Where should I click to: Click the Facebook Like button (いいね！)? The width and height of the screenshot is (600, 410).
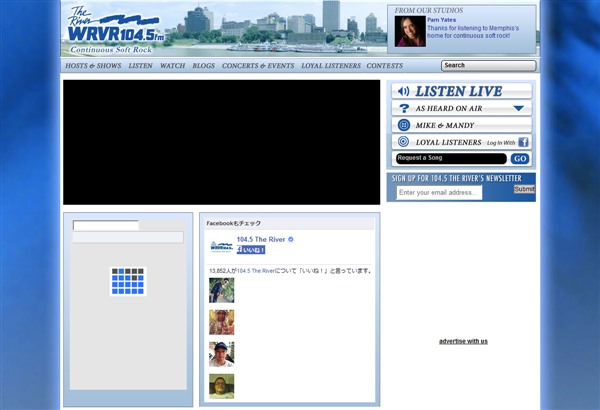coord(251,250)
